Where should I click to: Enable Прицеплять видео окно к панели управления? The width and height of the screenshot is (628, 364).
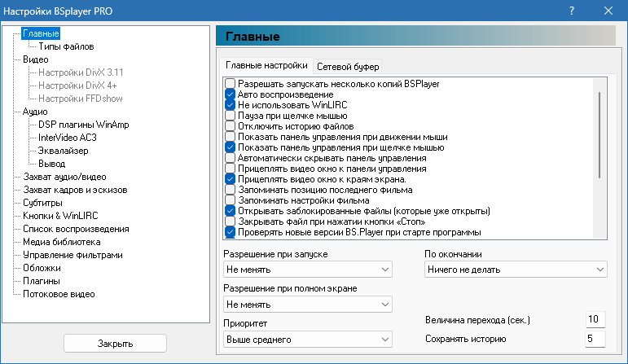pos(230,169)
